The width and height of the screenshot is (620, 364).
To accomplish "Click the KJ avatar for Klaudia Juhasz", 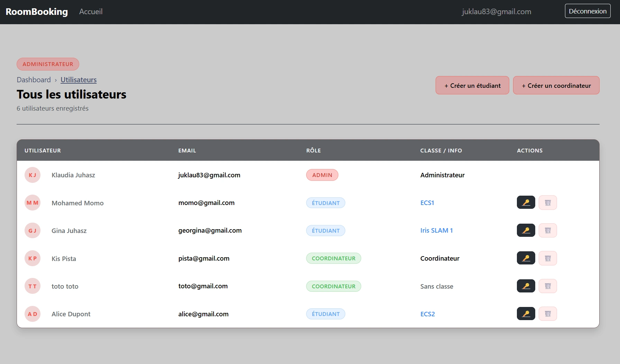I will pos(33,175).
